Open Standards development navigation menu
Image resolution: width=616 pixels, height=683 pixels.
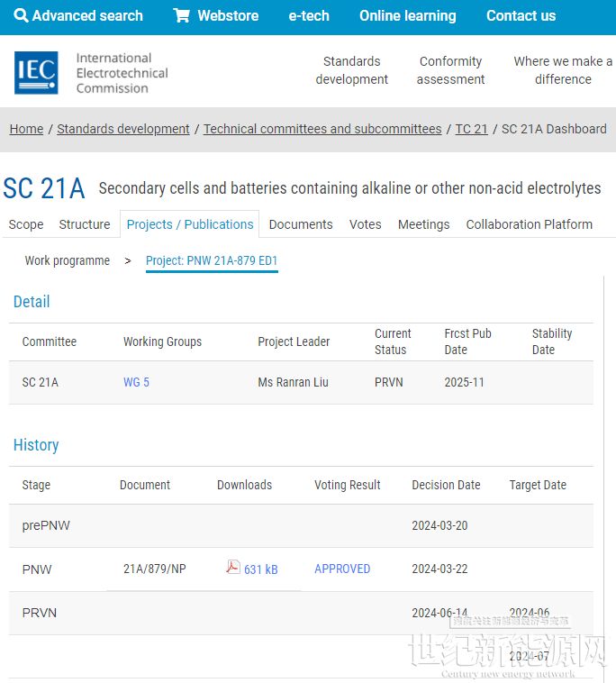tap(351, 70)
